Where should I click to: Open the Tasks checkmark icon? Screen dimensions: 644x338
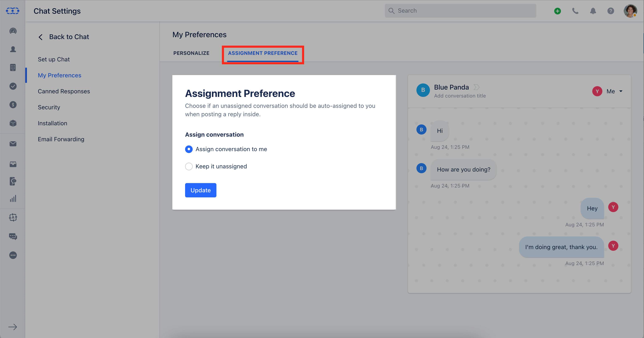pyautogui.click(x=13, y=86)
